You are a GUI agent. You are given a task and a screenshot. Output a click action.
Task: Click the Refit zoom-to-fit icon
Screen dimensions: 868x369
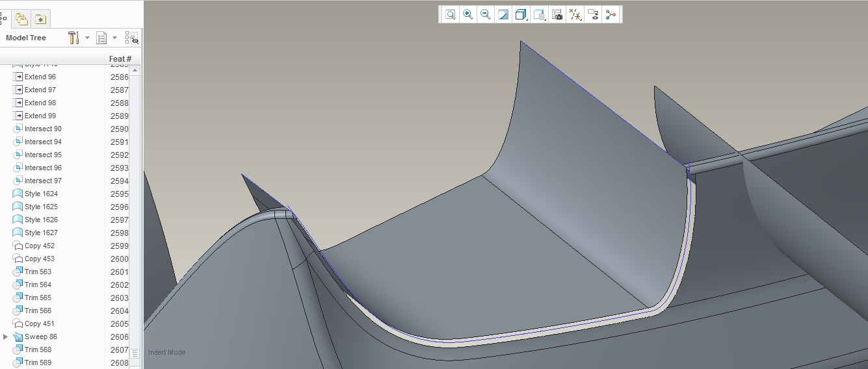tap(450, 15)
